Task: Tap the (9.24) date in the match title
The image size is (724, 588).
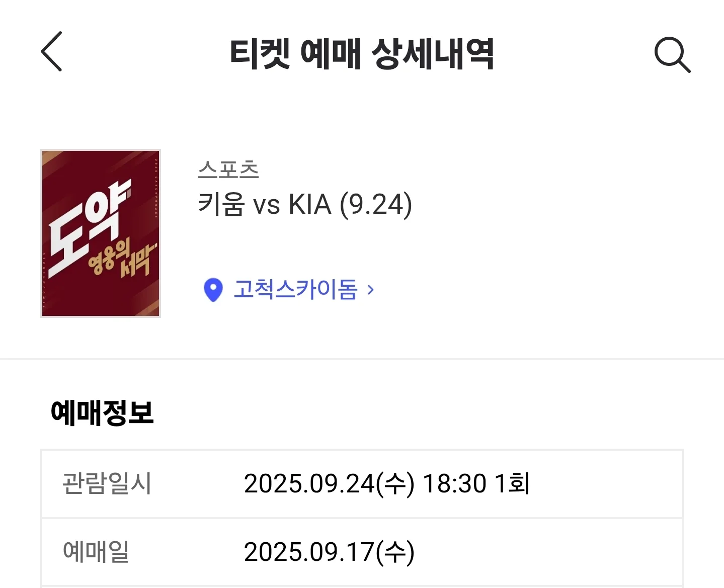Action: [376, 204]
